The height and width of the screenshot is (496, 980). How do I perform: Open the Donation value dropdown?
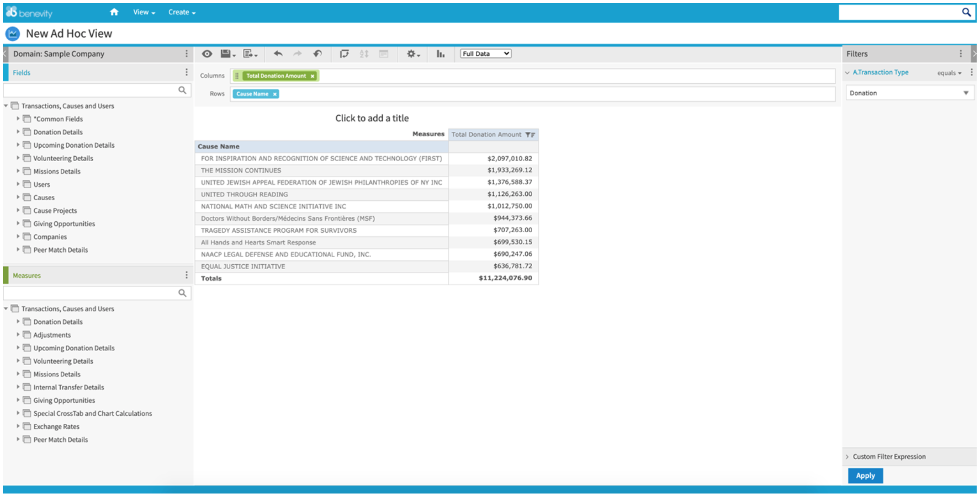pos(910,93)
